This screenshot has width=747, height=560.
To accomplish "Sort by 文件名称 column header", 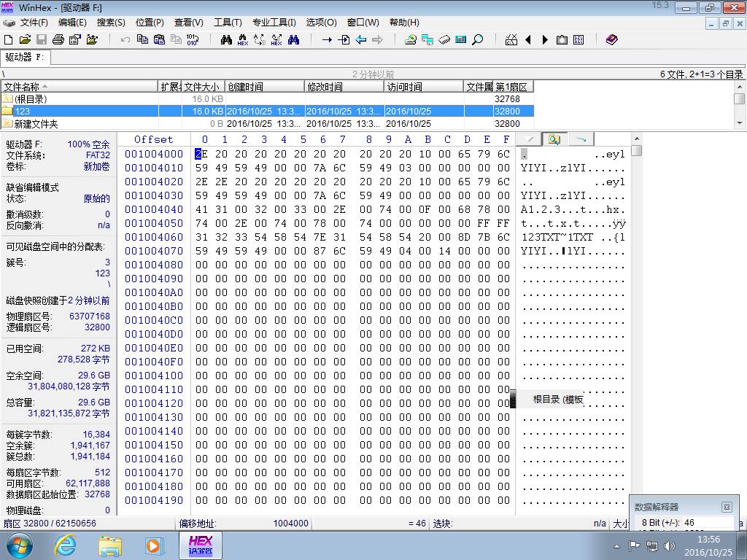I will coord(80,87).
